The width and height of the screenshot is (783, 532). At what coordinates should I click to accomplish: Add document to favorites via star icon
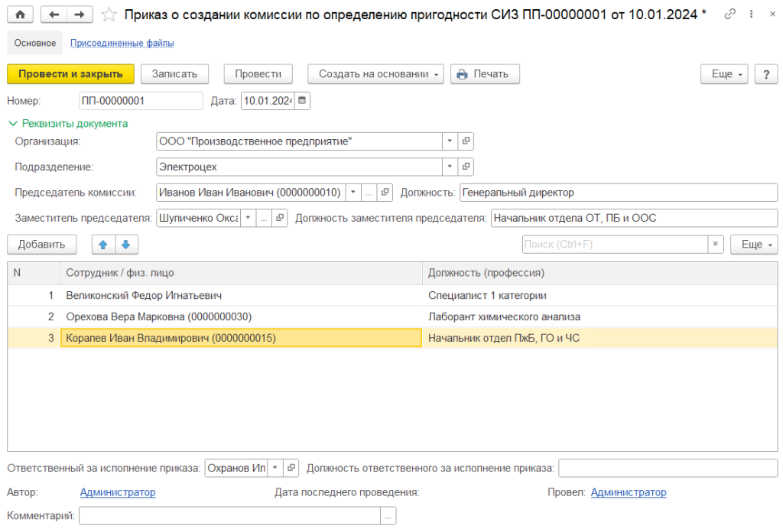109,15
